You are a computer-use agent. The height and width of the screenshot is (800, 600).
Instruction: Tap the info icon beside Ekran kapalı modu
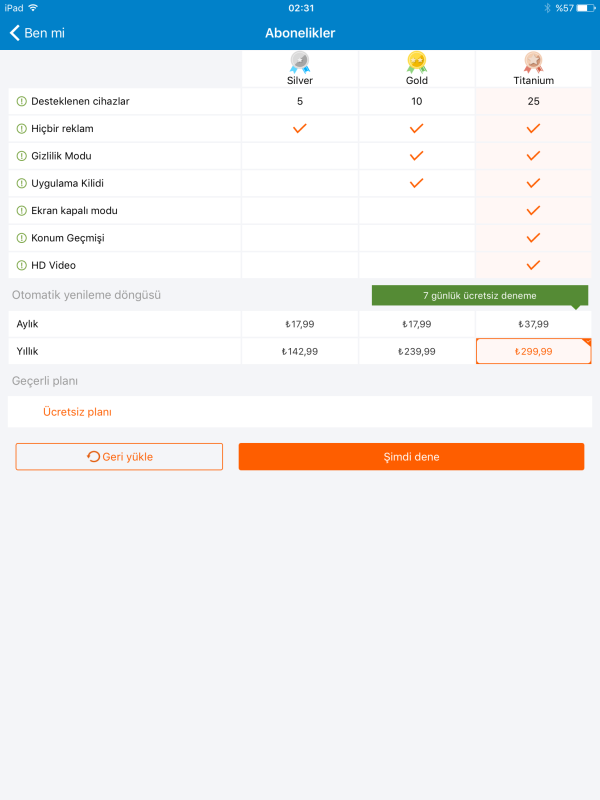(22, 211)
